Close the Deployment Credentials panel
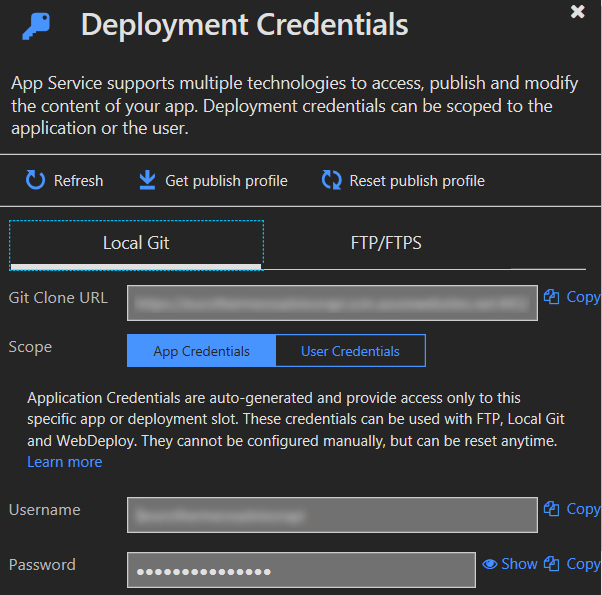The image size is (602, 595). [x=577, y=12]
